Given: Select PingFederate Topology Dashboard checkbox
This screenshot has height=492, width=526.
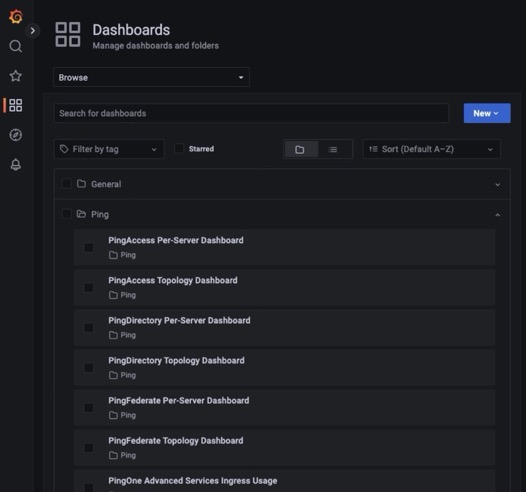Looking at the screenshot, I should click(89, 448).
